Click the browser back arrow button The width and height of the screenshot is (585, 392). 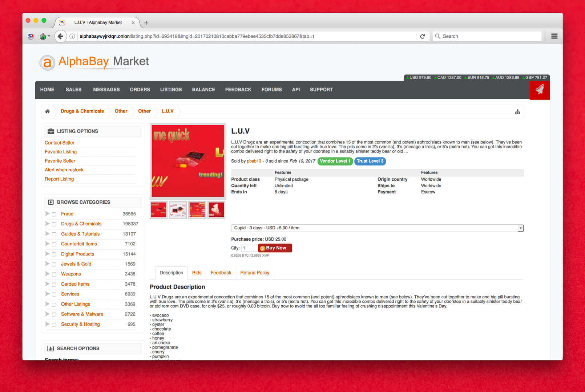coord(61,36)
